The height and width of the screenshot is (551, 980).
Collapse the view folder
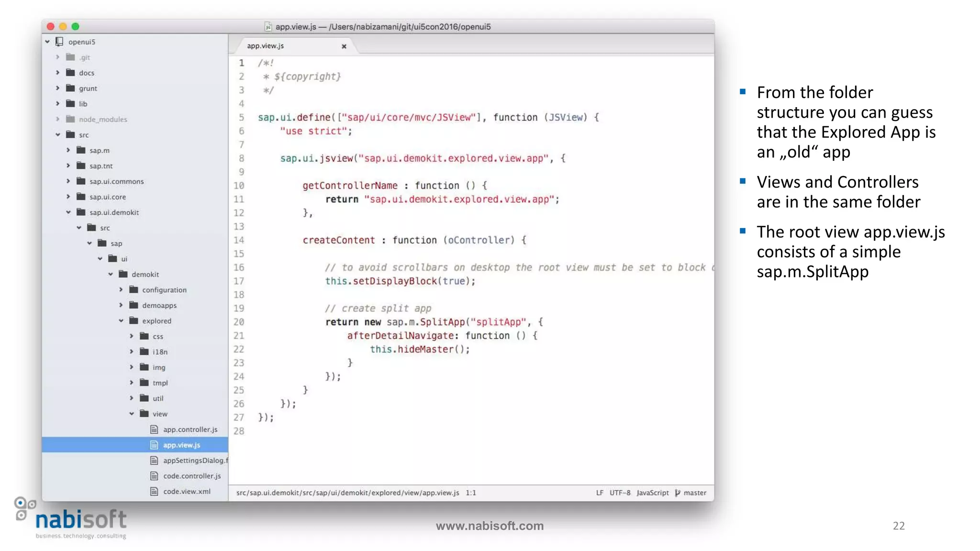tap(132, 414)
